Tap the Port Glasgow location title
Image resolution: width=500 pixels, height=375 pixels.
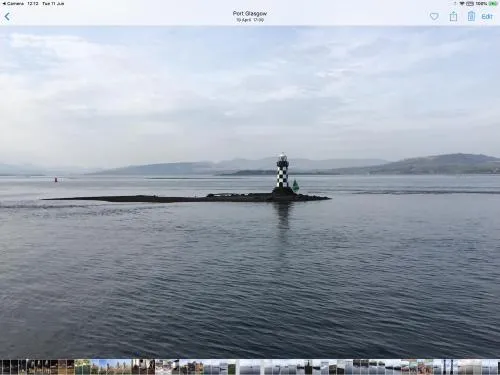click(250, 14)
